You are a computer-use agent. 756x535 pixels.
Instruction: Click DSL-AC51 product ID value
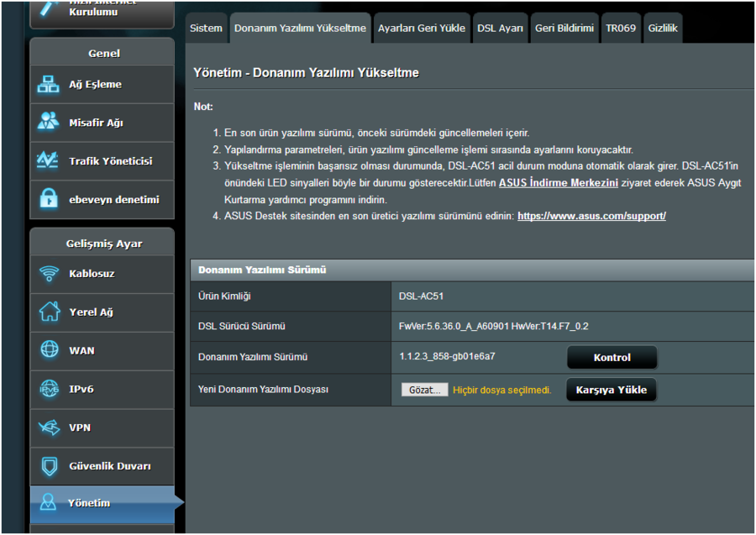pos(421,296)
